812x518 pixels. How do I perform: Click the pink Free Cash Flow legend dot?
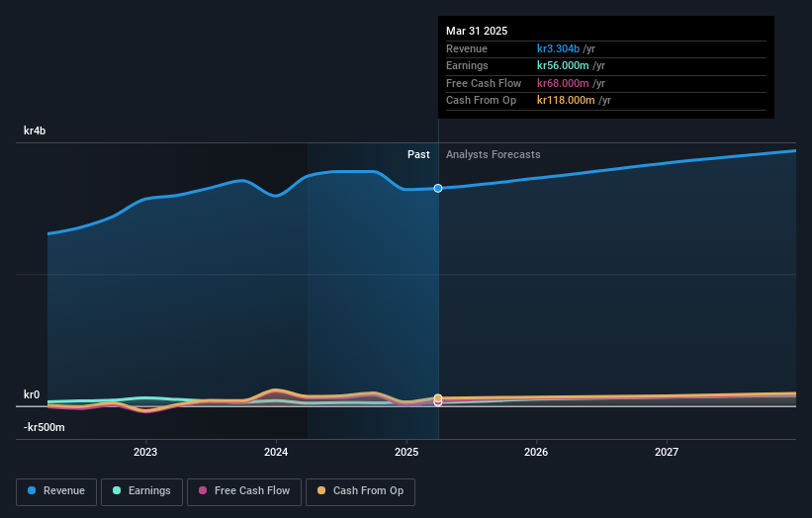[x=203, y=490]
